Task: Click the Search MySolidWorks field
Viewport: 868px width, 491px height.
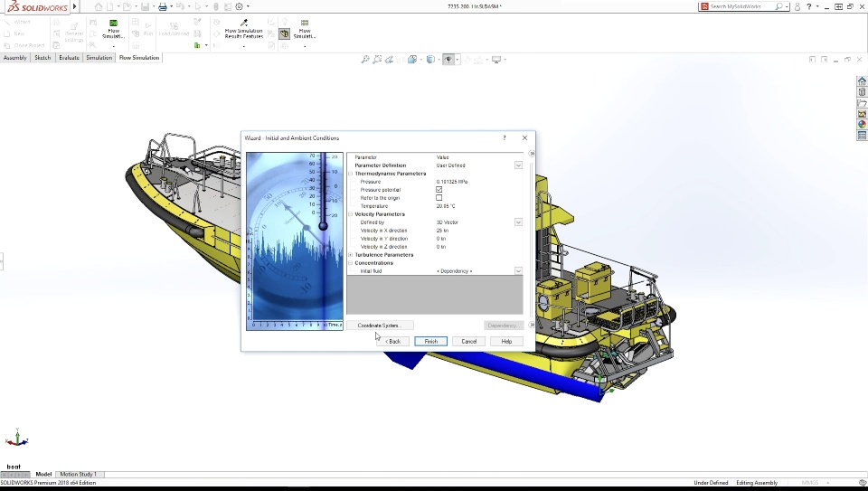Action: click(x=741, y=6)
